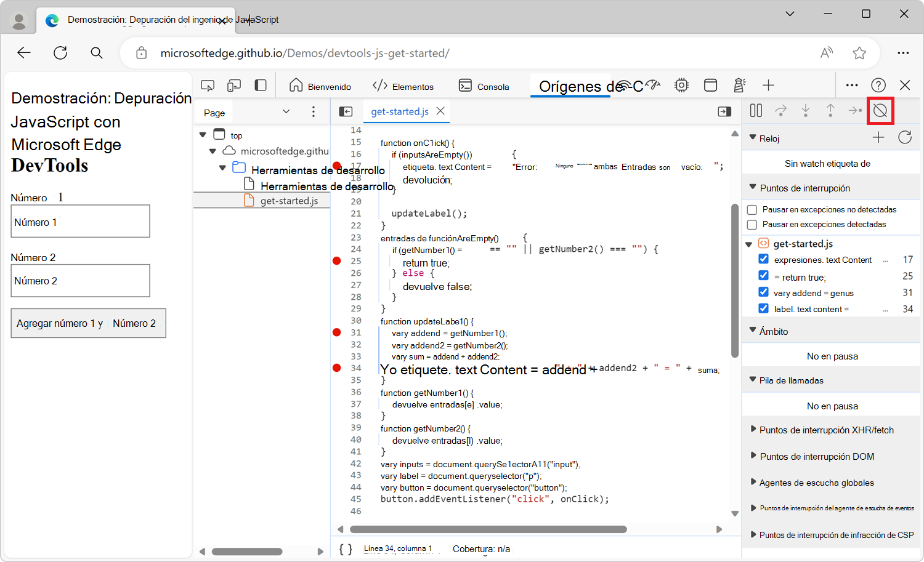Click the Número 1 input field
Screen dimensions: 924x562
click(x=80, y=221)
